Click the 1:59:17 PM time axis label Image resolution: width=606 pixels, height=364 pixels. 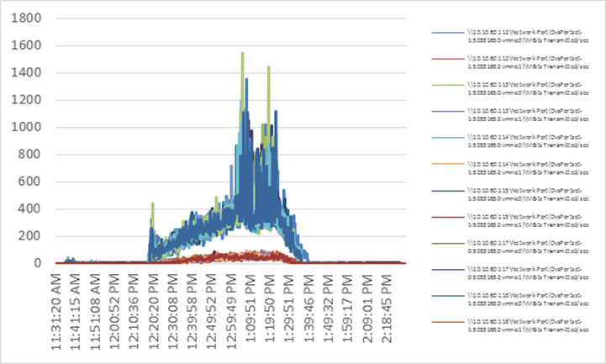[348, 309]
